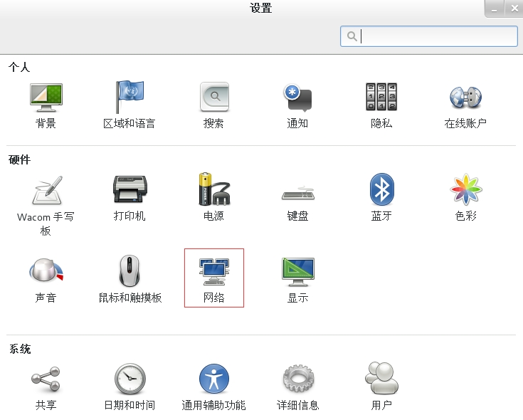Viewport: 523px width, 420px height.
Task: Click in the settings search field
Action: coord(429,36)
